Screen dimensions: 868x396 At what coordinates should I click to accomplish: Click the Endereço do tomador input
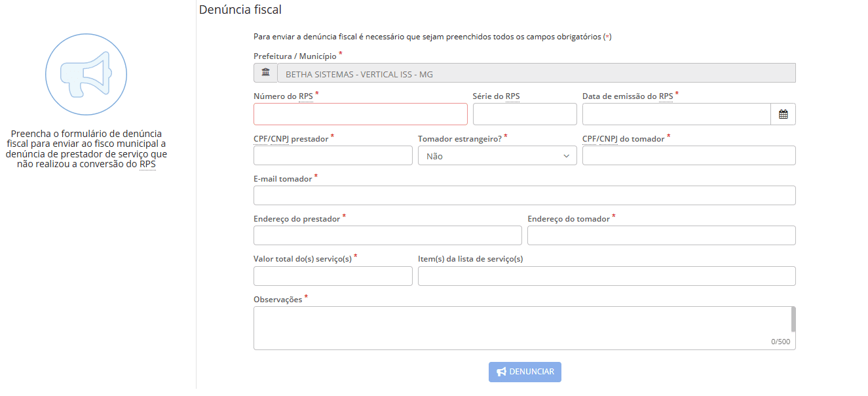click(x=661, y=235)
